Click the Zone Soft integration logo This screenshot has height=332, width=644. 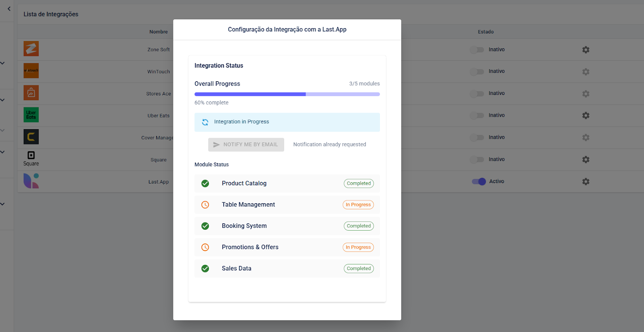tap(31, 49)
